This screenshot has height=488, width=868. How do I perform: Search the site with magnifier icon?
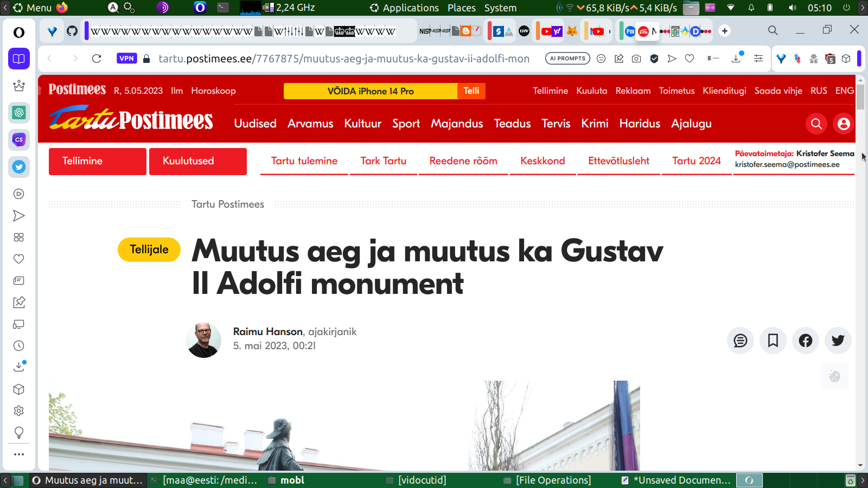point(816,124)
